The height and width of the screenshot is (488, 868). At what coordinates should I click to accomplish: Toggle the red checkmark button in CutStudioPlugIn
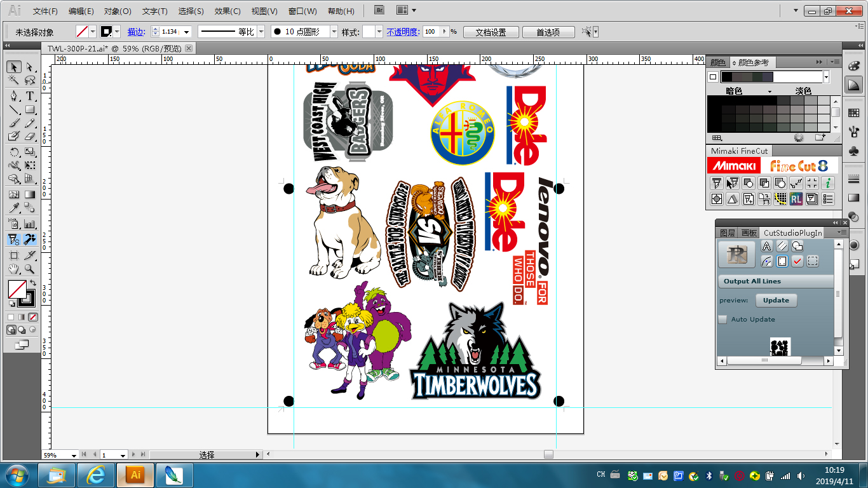click(797, 261)
